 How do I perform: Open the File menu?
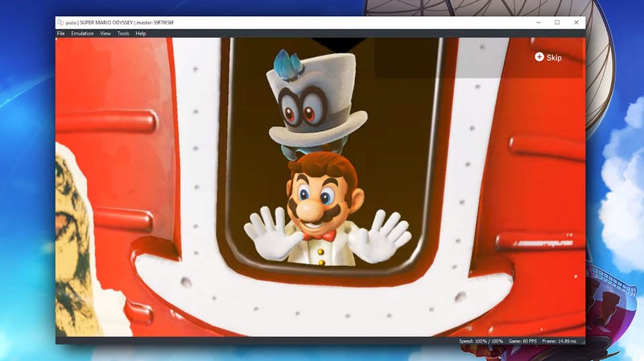coord(61,34)
